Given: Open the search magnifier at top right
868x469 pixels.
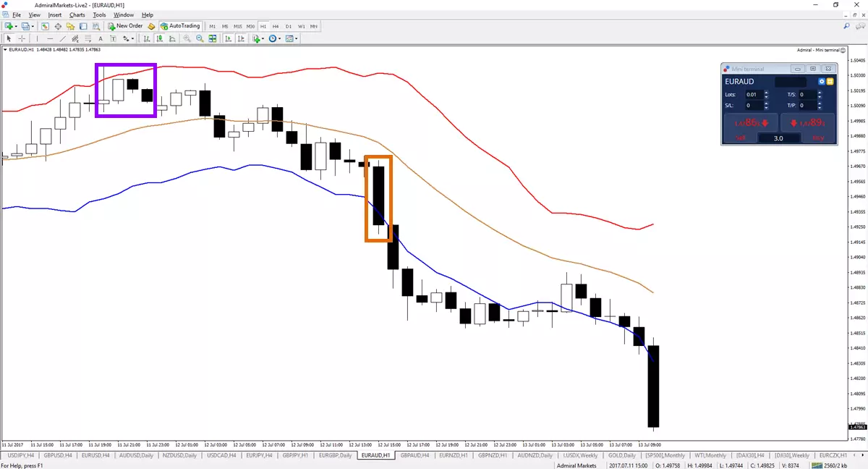Looking at the screenshot, I should (x=847, y=26).
